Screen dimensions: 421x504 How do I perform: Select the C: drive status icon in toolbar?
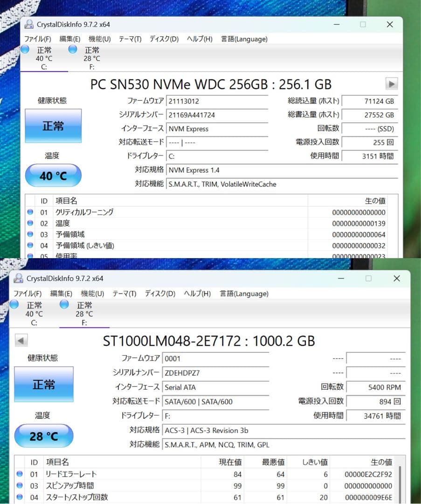(x=25, y=49)
